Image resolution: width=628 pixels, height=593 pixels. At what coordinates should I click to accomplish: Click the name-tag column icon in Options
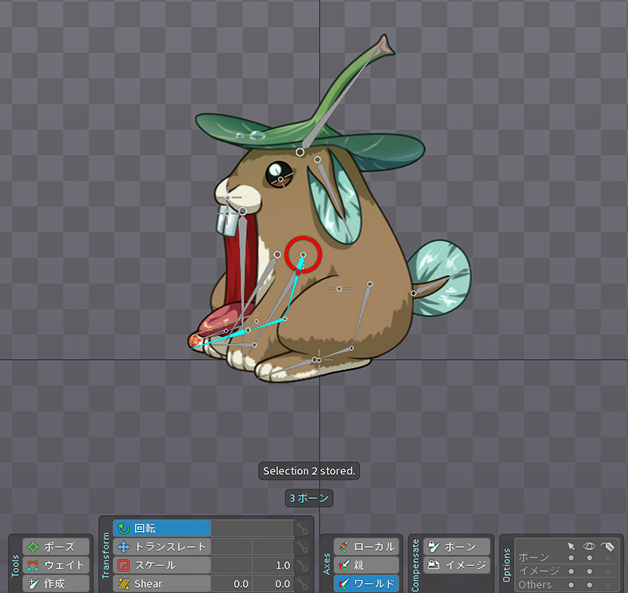[608, 546]
